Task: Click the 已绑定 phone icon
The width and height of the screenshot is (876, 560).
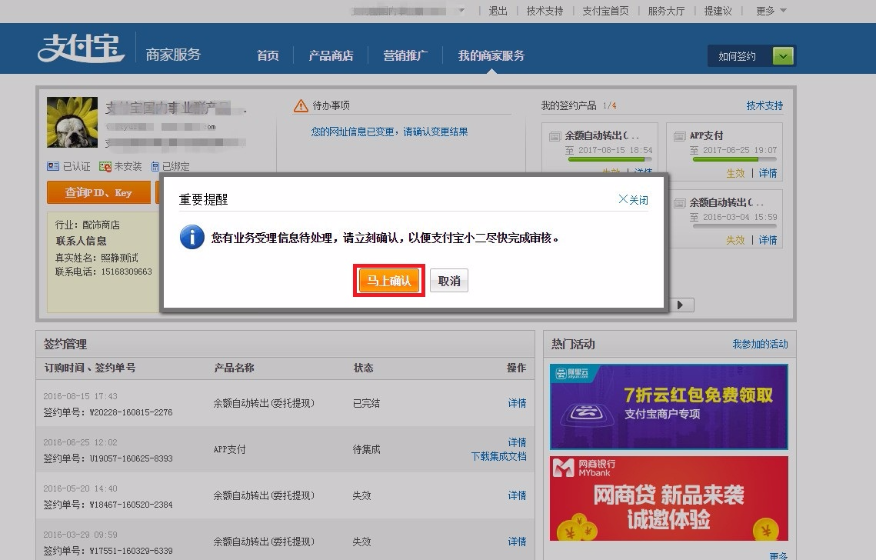Action: click(x=155, y=167)
